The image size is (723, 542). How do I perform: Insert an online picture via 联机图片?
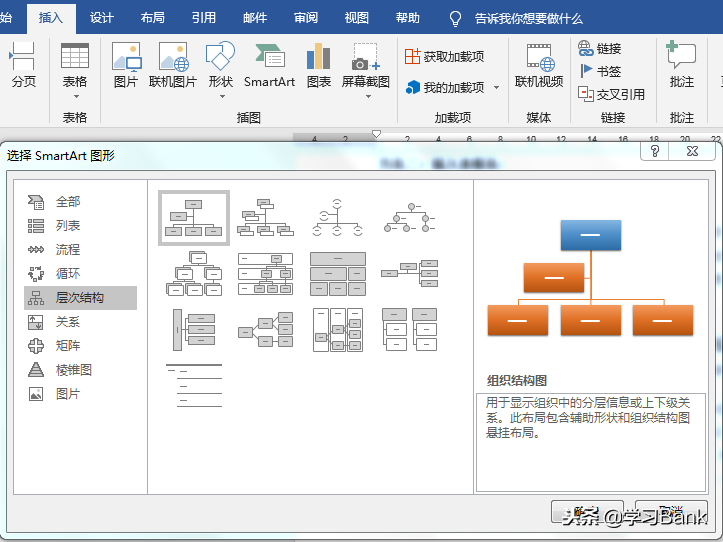click(173, 65)
